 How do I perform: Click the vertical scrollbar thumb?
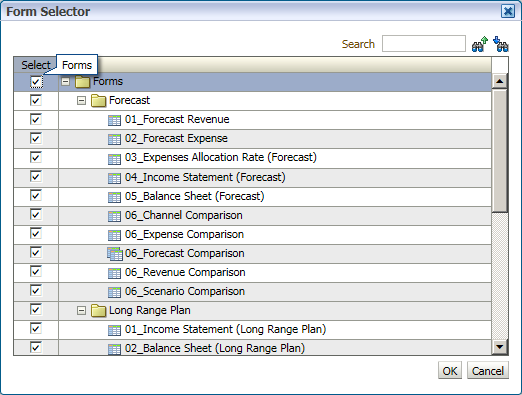[x=500, y=150]
